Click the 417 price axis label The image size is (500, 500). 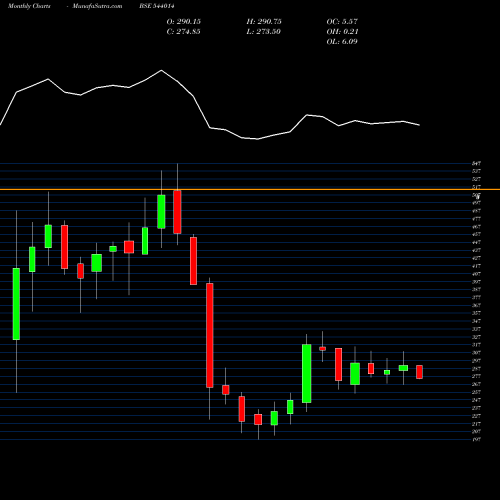476,266
